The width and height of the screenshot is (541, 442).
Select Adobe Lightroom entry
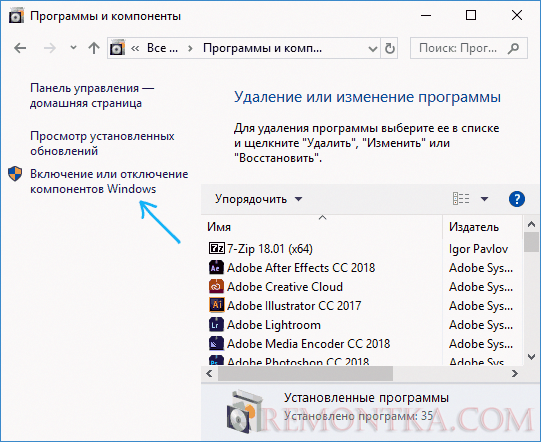[274, 325]
